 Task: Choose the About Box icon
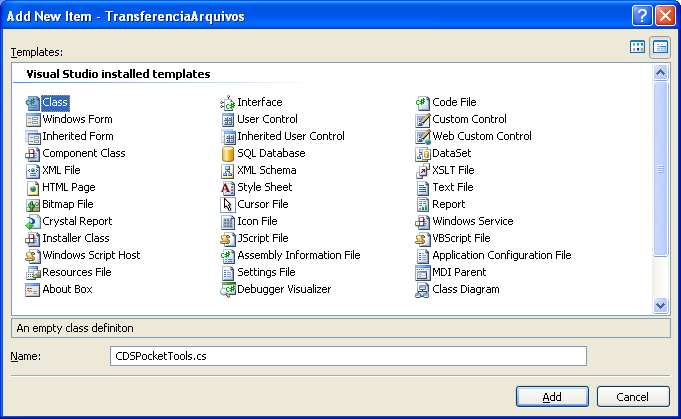(33, 290)
